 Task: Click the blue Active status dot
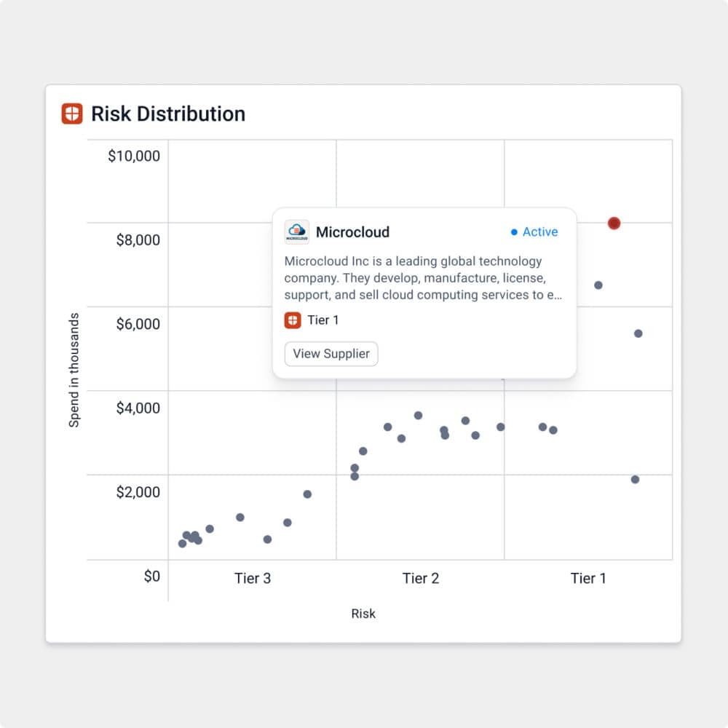[514, 232]
